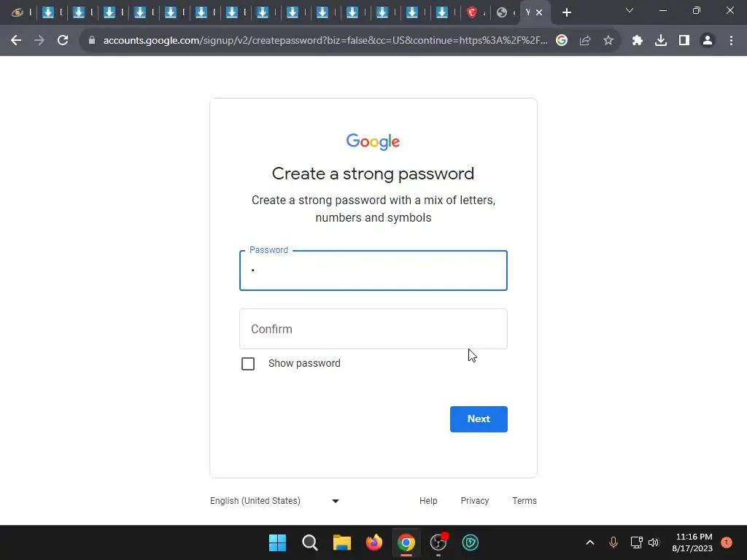Toggle the browser side panel icon
747x560 pixels.
pos(684,41)
